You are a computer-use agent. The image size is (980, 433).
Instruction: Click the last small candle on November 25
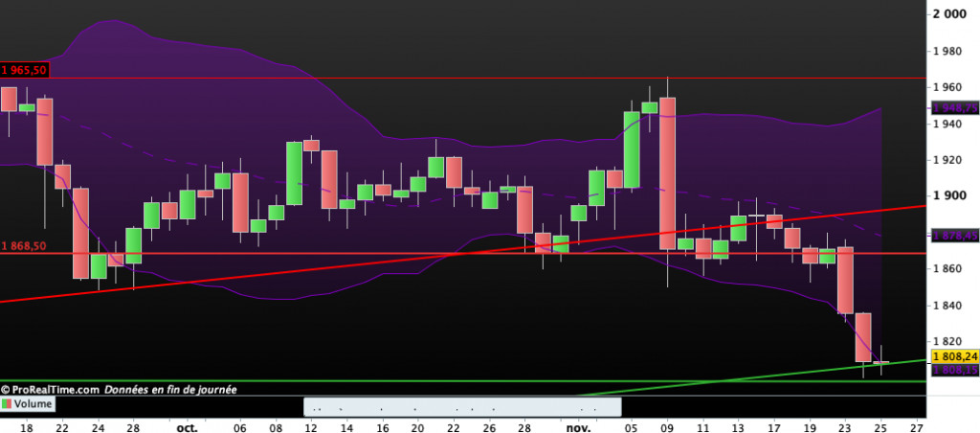880,362
